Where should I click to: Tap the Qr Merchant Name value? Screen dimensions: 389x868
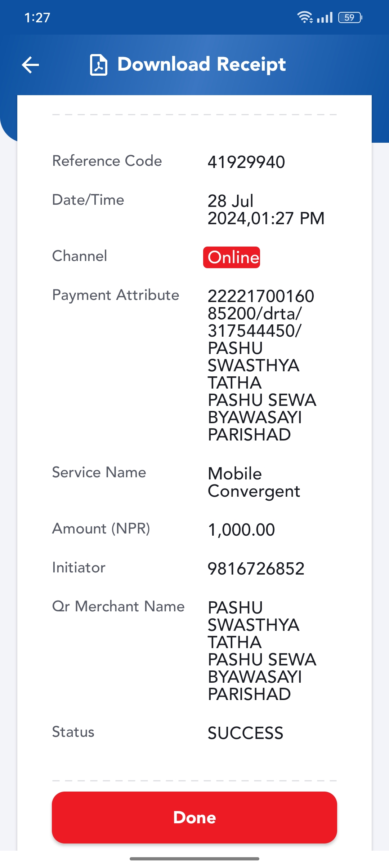click(x=262, y=651)
